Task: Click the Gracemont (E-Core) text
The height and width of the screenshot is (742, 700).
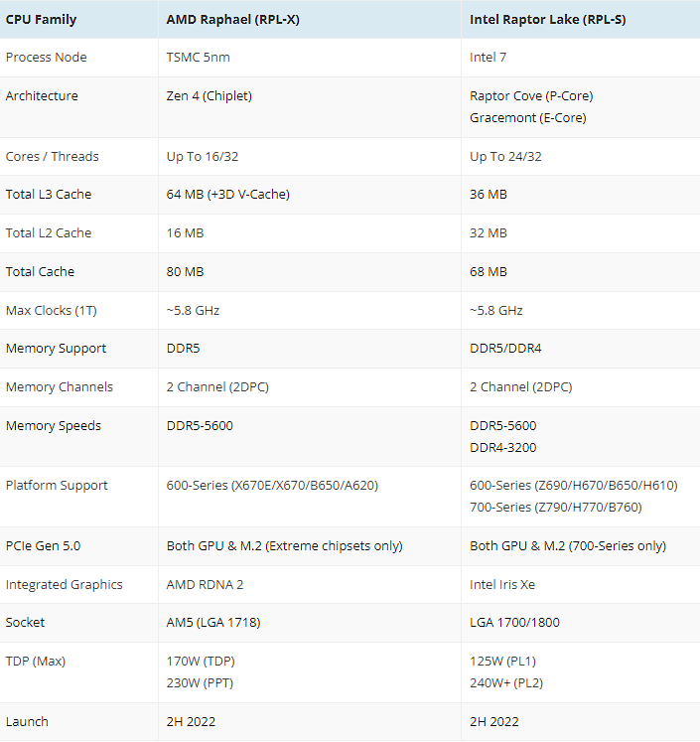Action: coord(527,117)
